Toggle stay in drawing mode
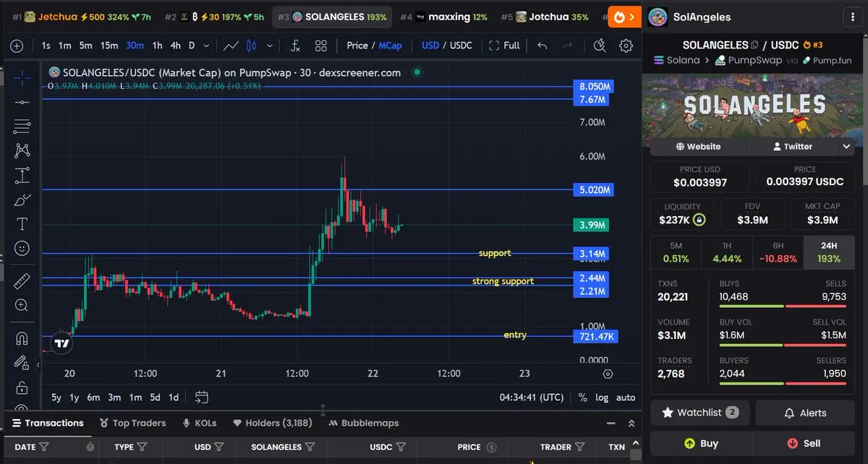868x464 pixels. (x=22, y=362)
